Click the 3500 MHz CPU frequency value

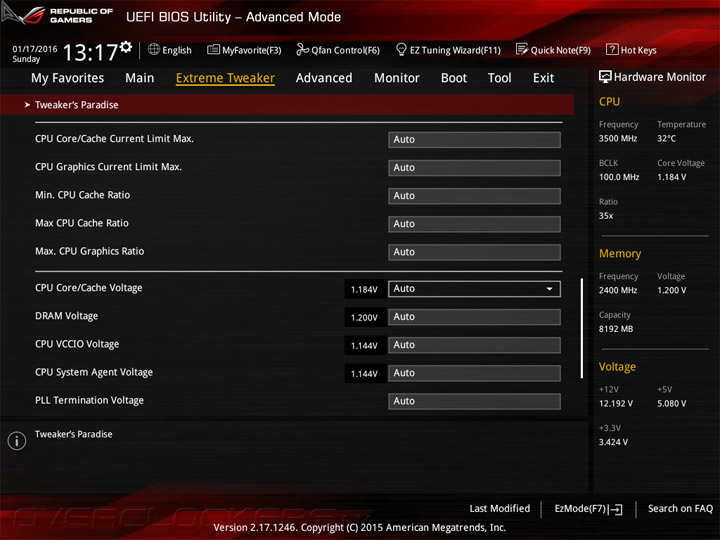click(618, 138)
